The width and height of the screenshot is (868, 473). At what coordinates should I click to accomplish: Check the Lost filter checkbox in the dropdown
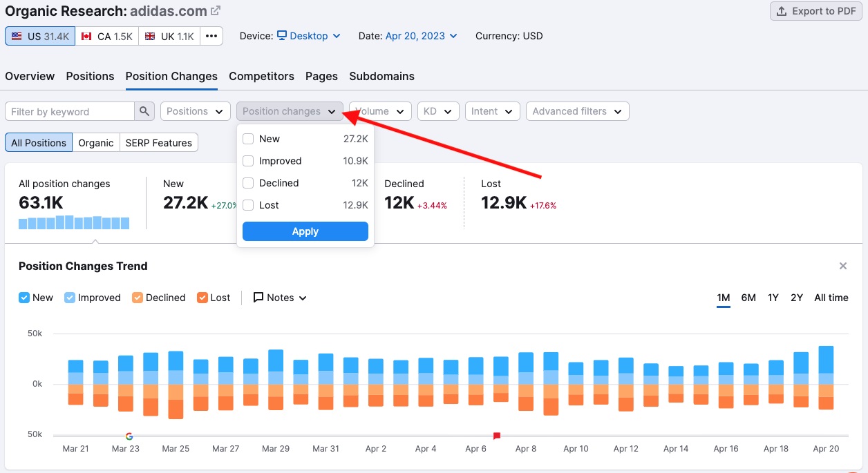tap(248, 205)
